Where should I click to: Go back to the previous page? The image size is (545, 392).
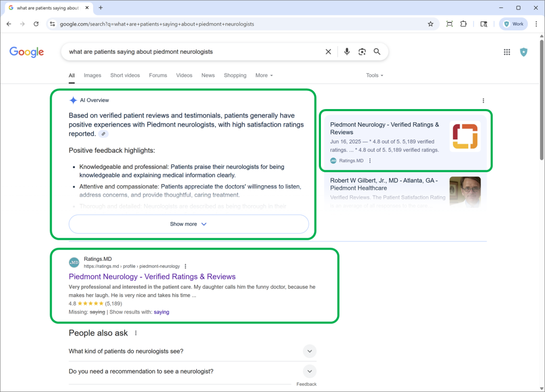pos(9,24)
